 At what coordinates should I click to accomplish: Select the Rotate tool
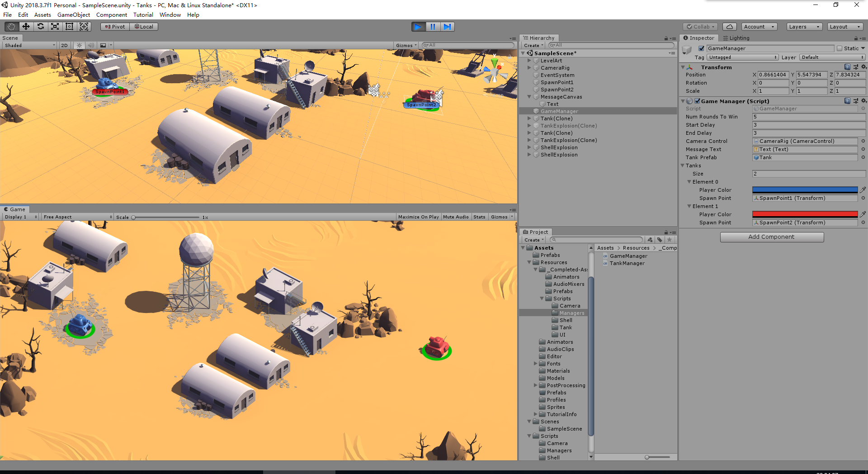click(41, 27)
